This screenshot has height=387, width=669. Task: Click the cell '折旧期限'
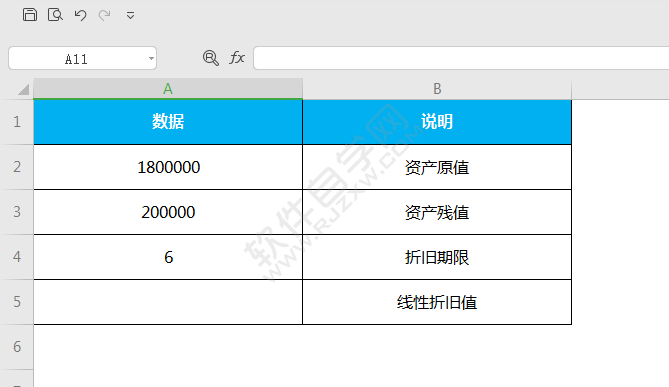[437, 257]
